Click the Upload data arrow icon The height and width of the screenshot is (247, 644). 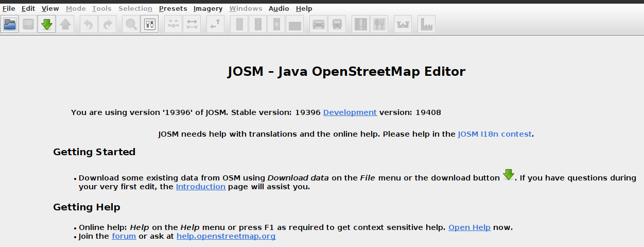pyautogui.click(x=65, y=24)
